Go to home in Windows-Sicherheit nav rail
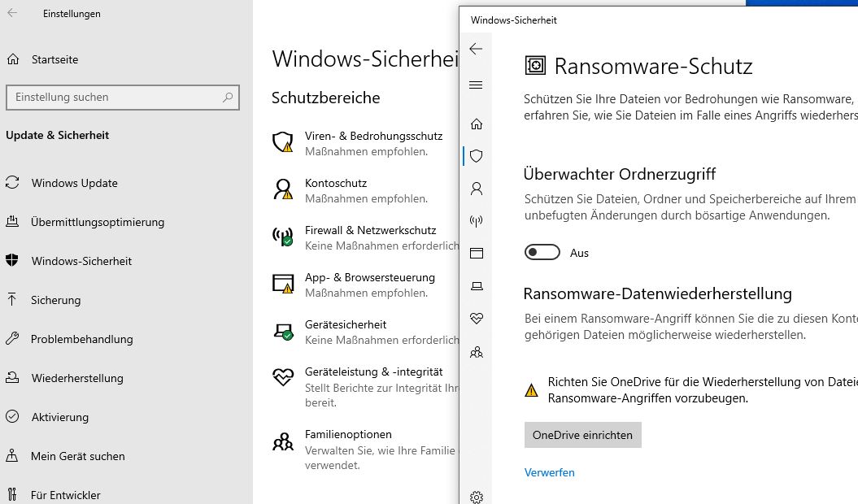Viewport: 858px width, 504px height. tap(477, 124)
